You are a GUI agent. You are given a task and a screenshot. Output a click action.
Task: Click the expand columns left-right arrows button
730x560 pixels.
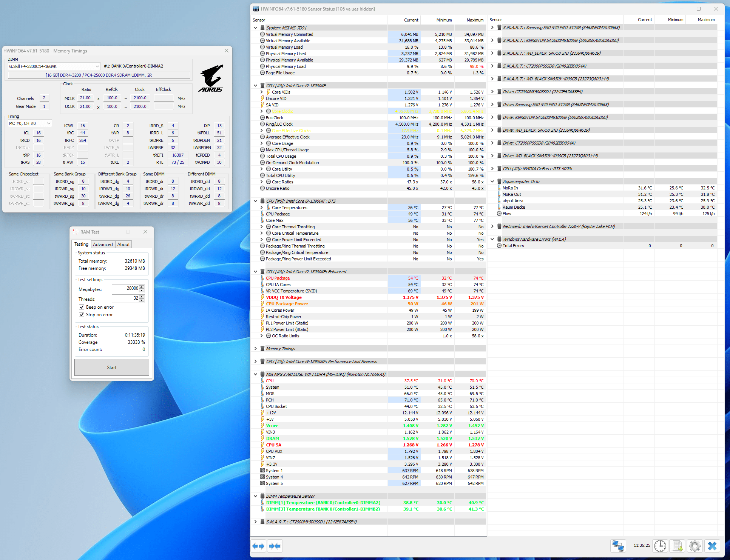[x=259, y=546]
